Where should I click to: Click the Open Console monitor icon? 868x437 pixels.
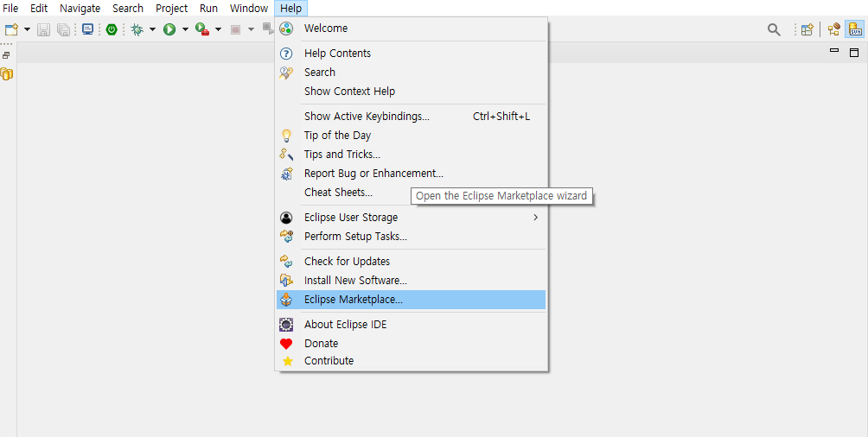87,29
